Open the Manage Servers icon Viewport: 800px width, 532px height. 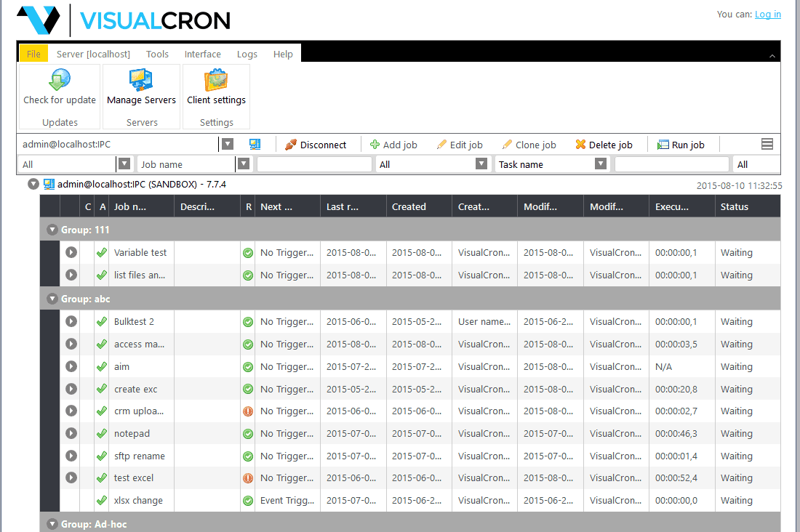pyautogui.click(x=141, y=79)
